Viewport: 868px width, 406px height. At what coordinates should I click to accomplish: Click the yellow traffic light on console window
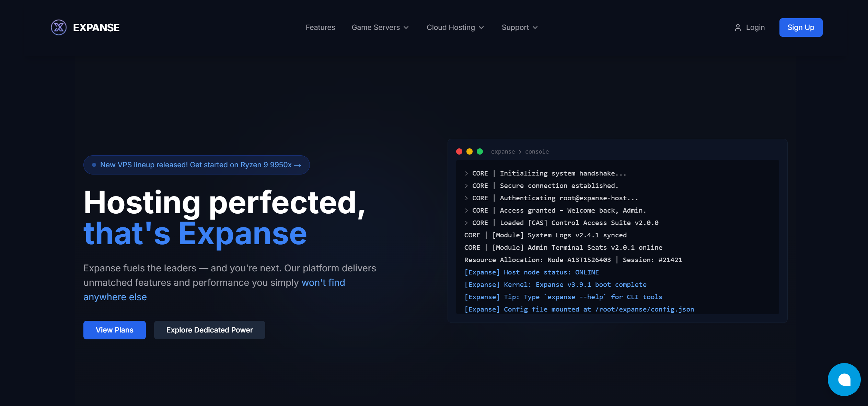click(x=470, y=151)
